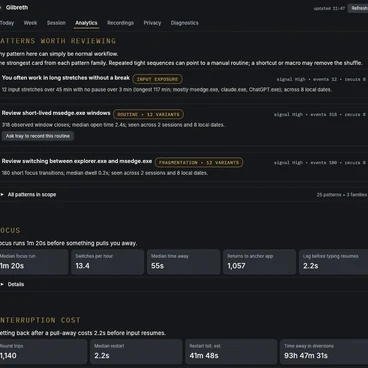Click the Restart toll est. 41m 48s card

point(231,352)
